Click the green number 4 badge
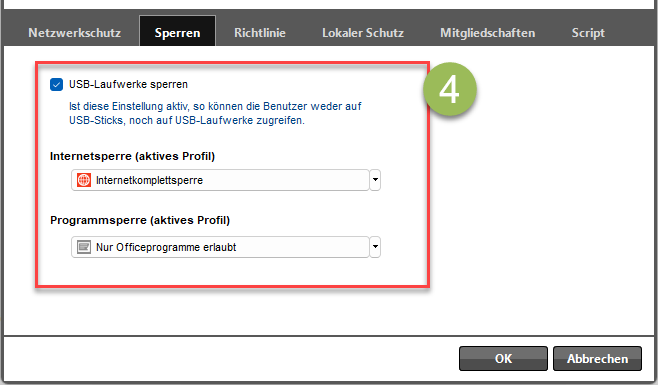 pos(449,89)
